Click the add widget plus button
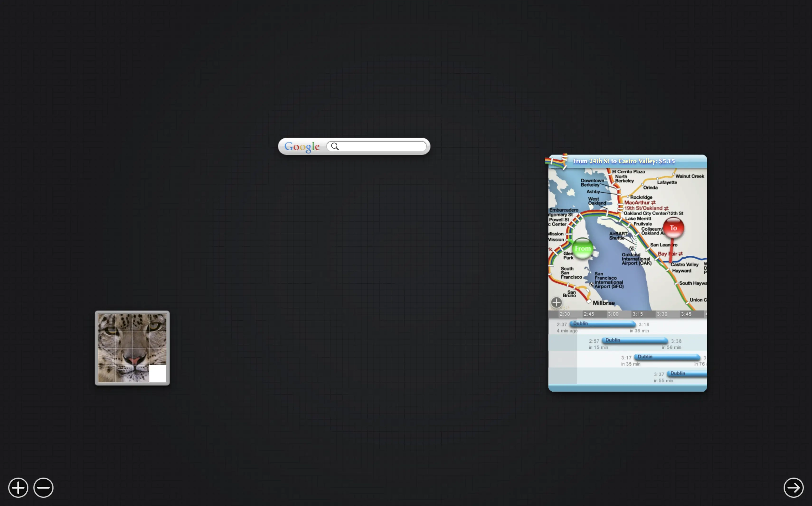The image size is (812, 506). 18,488
